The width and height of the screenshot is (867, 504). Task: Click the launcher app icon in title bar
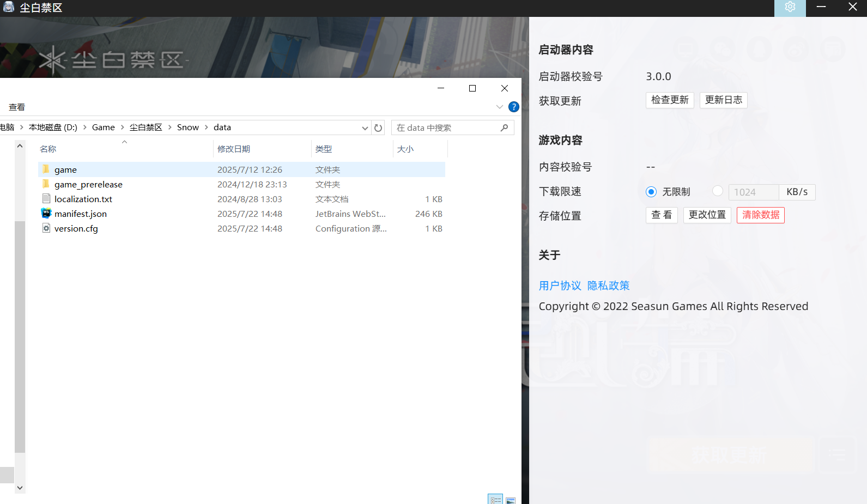click(9, 7)
